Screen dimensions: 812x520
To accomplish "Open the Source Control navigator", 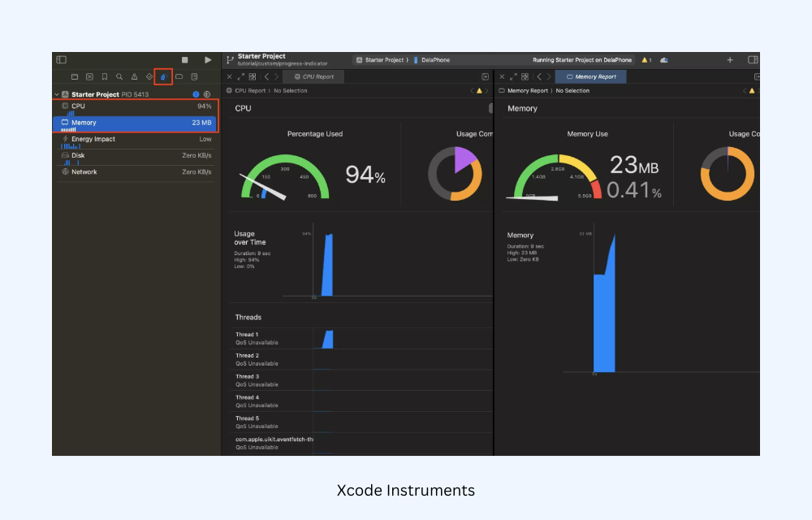I will (x=89, y=76).
